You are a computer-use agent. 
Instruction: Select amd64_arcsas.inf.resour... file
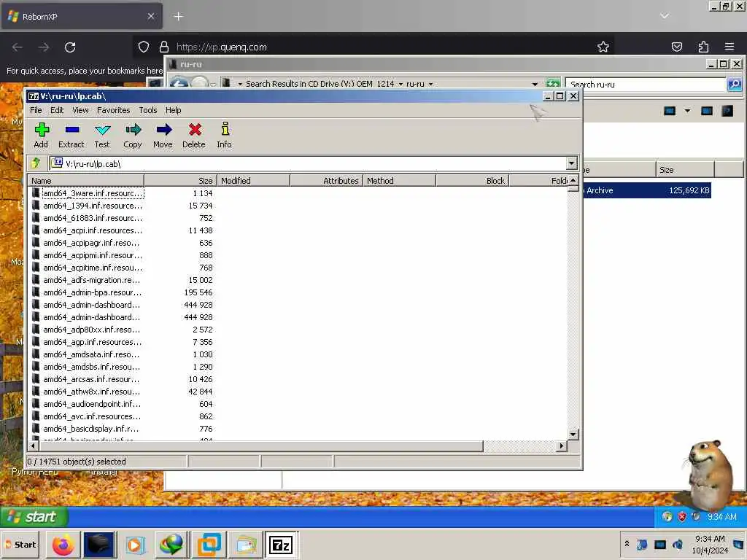91,378
